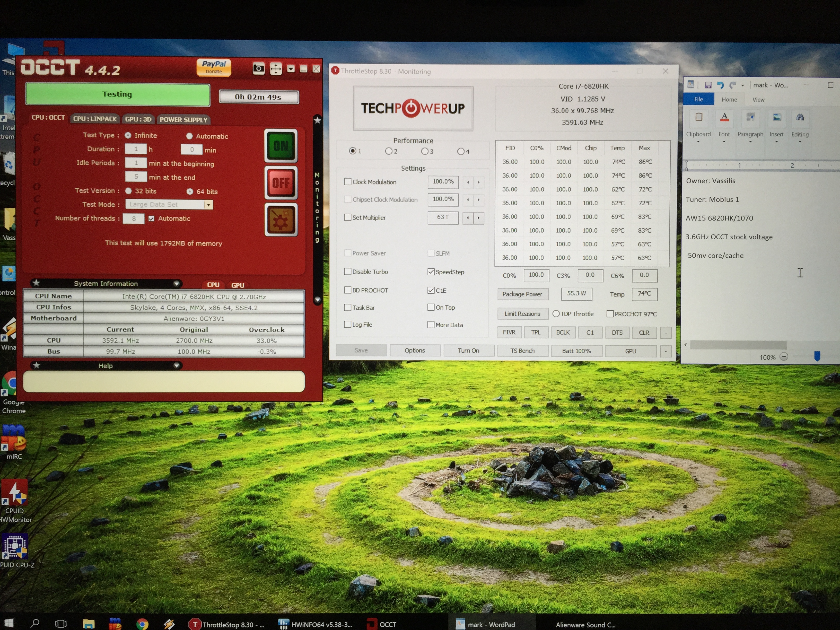840x630 pixels.
Task: Enable Set Multiplier checkbox
Action: pos(347,217)
